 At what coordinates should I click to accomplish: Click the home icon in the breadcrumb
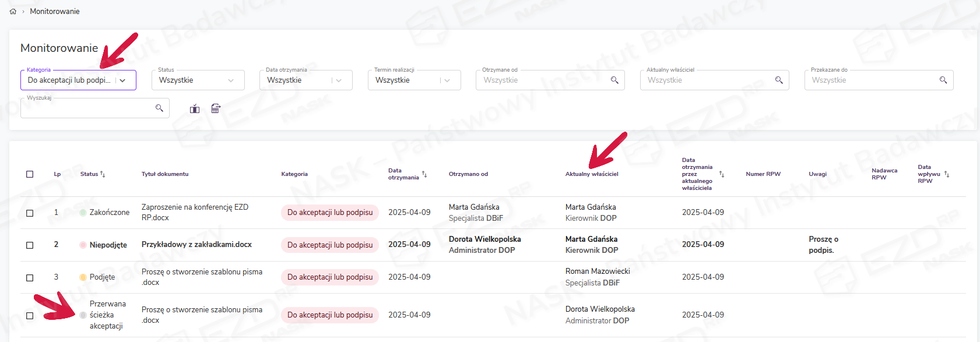click(13, 12)
